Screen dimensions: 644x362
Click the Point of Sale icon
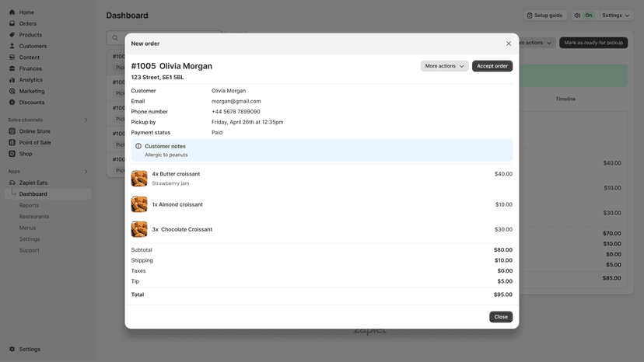click(x=12, y=142)
